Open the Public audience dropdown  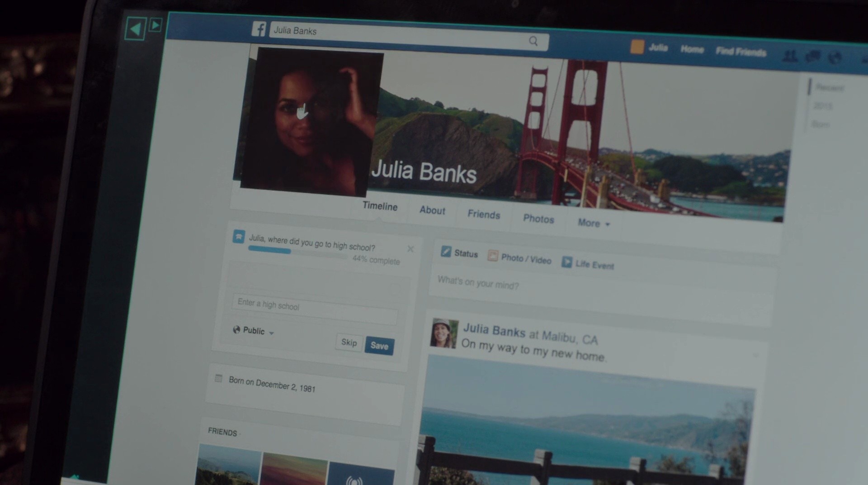tap(253, 331)
